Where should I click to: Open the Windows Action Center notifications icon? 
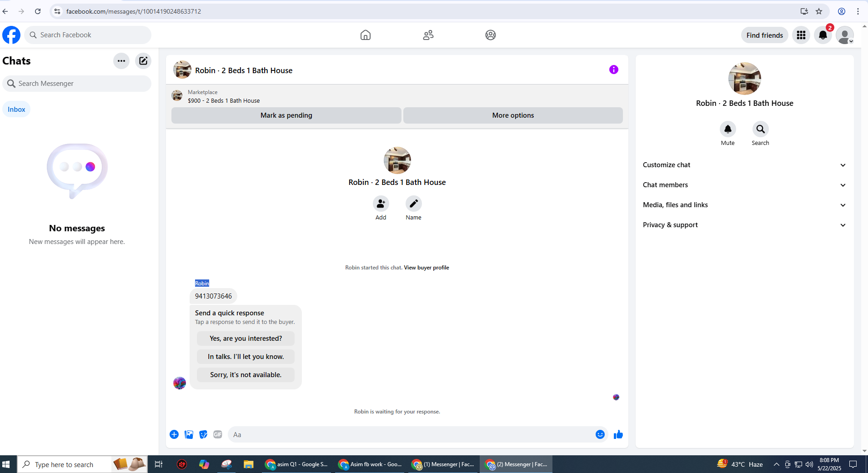[x=853, y=464]
